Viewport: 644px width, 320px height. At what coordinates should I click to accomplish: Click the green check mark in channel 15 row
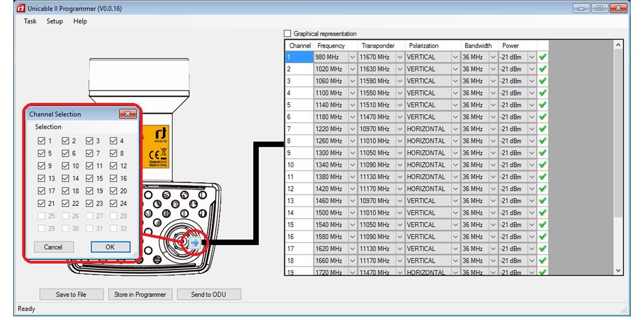pos(543,225)
